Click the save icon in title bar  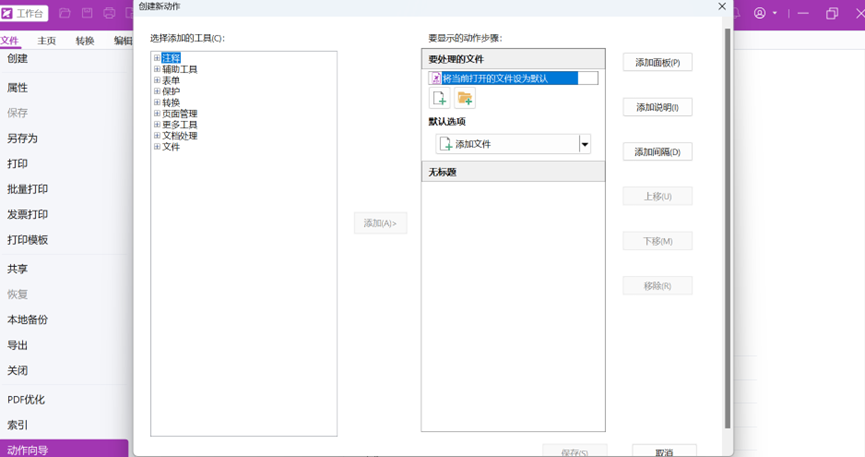(x=87, y=13)
